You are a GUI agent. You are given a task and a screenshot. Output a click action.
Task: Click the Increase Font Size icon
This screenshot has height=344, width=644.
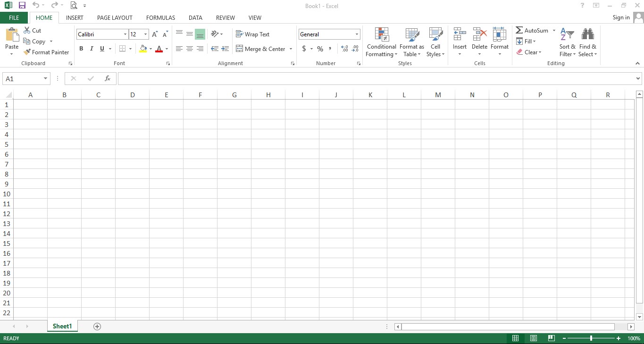155,34
